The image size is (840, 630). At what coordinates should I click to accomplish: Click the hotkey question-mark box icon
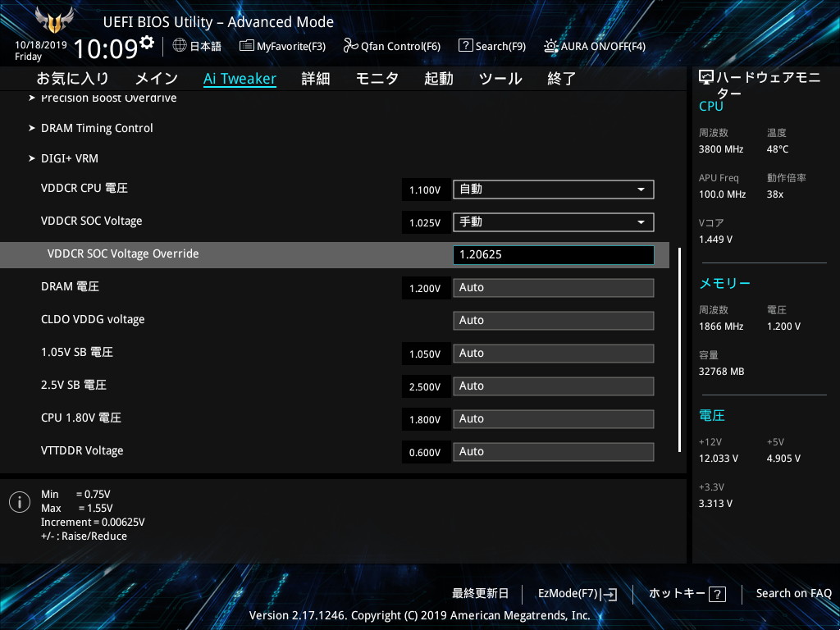pyautogui.click(x=717, y=594)
